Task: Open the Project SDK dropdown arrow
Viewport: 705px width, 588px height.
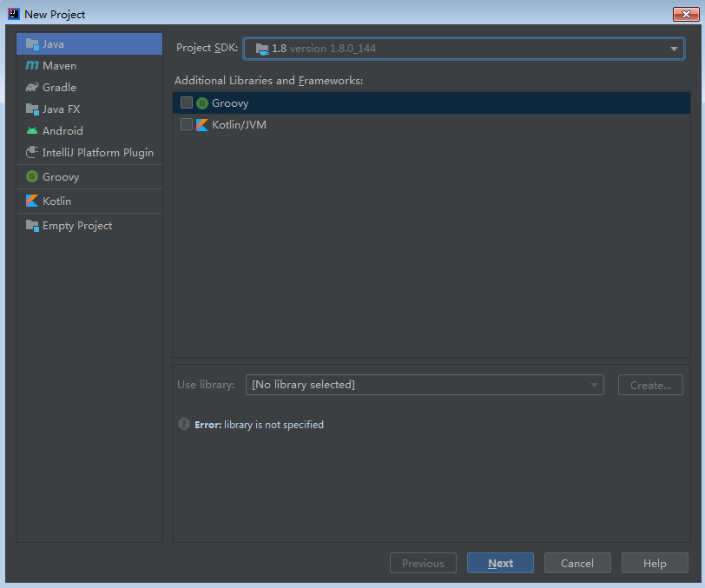Action: pyautogui.click(x=674, y=49)
